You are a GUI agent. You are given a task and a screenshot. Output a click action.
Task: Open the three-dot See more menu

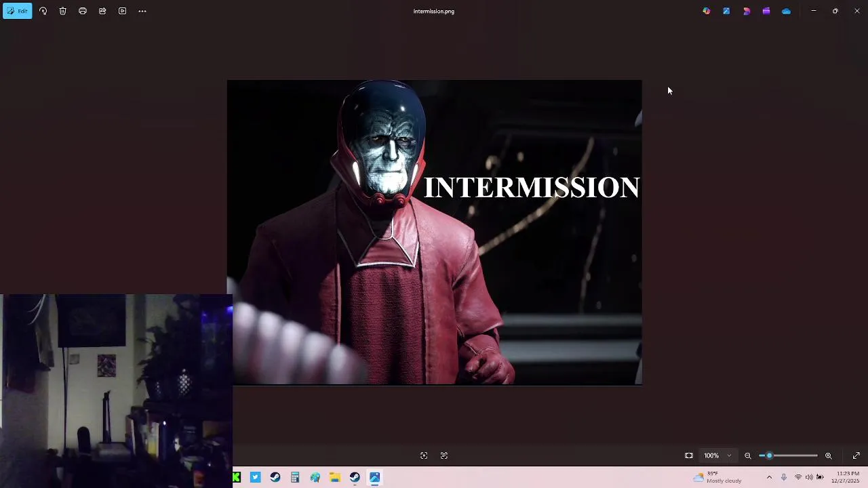click(x=142, y=11)
